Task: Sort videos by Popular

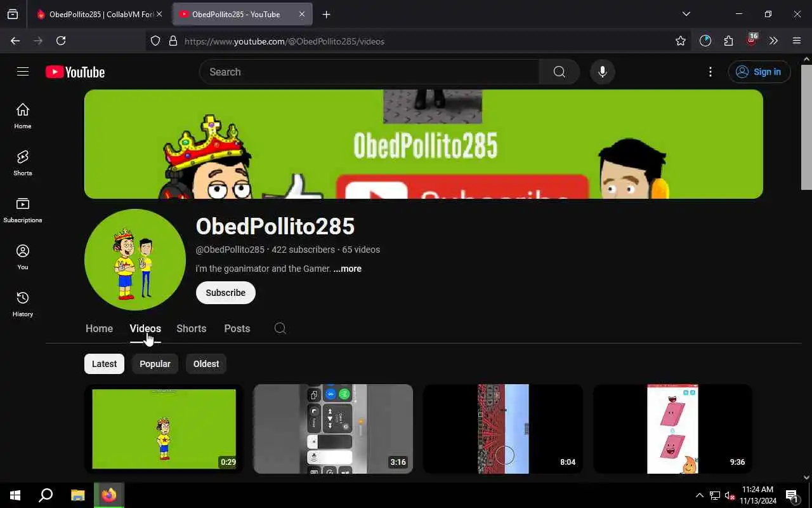Action: tap(155, 364)
